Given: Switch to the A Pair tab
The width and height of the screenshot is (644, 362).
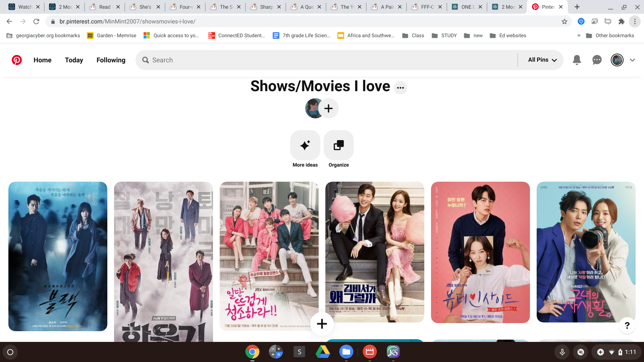Looking at the screenshot, I should point(386,7).
